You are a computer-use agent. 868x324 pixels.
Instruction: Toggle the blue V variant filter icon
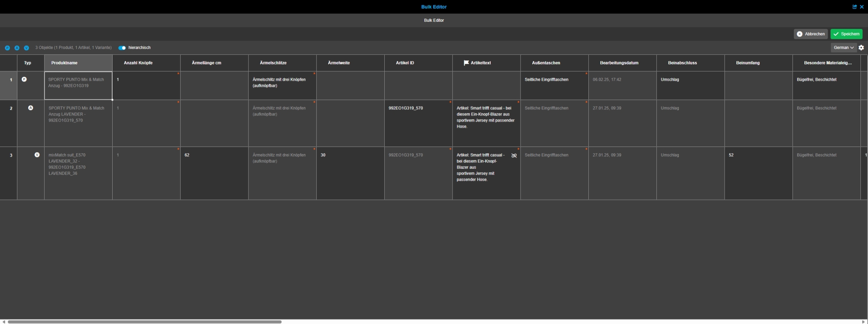(26, 48)
